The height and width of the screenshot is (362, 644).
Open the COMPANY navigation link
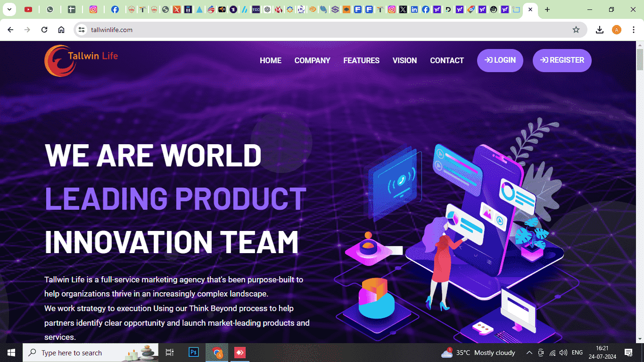(312, 60)
